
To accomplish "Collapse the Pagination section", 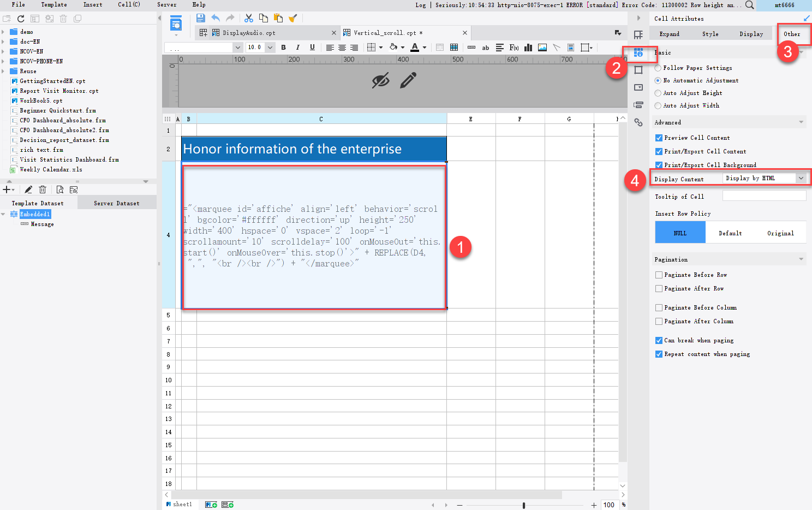I will point(801,259).
